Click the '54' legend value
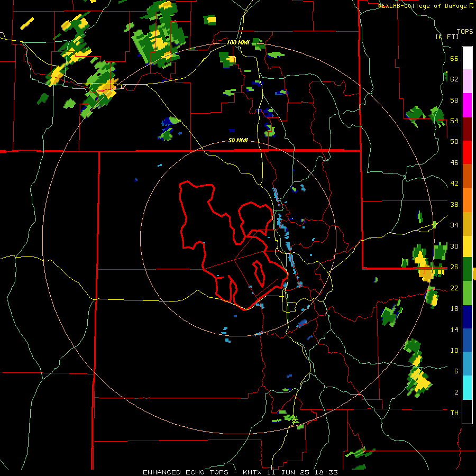This screenshot has width=476, height=476. [454, 121]
